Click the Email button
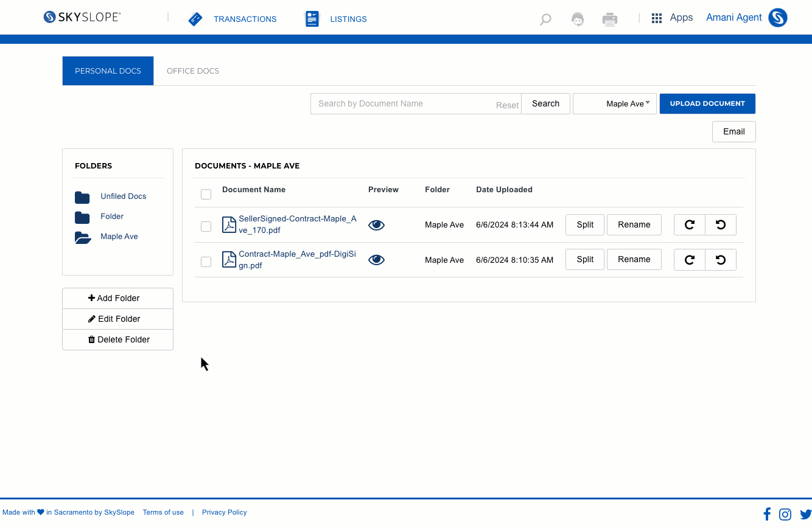Viewport: 812px width, 528px height. [x=734, y=131]
